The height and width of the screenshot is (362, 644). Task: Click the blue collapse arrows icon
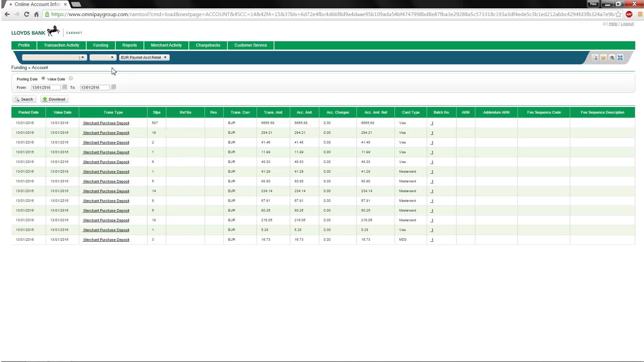(x=620, y=58)
